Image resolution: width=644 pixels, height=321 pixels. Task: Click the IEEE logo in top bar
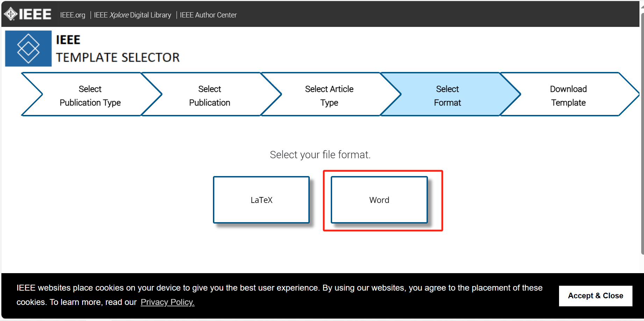(x=28, y=14)
